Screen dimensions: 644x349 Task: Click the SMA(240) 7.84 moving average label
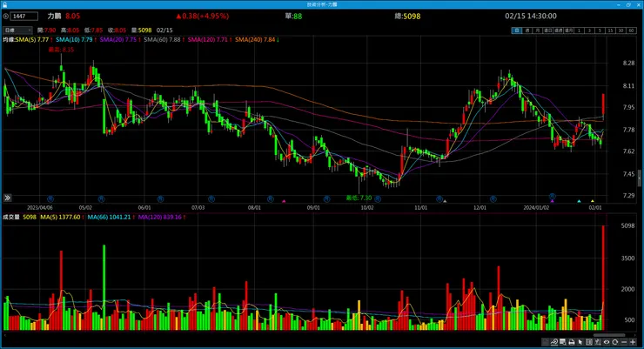[255, 40]
